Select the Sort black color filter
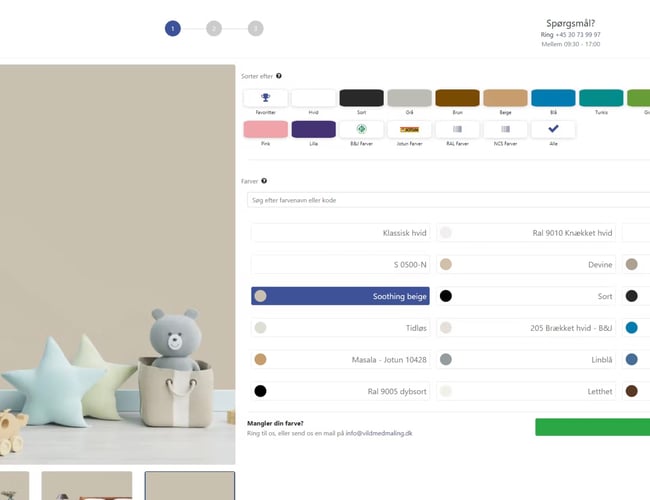This screenshot has height=500, width=650. click(361, 98)
